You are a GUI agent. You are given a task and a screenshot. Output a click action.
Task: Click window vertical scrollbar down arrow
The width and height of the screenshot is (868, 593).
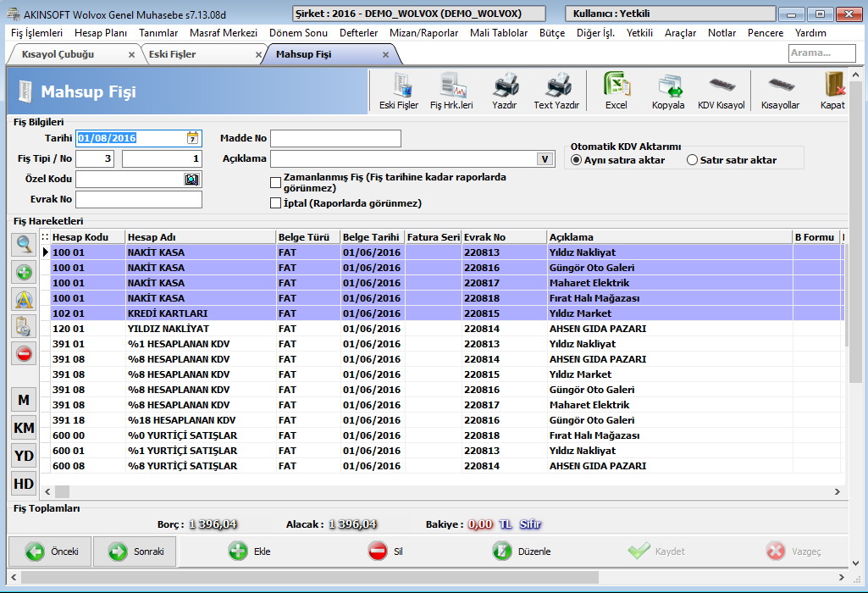click(x=856, y=563)
